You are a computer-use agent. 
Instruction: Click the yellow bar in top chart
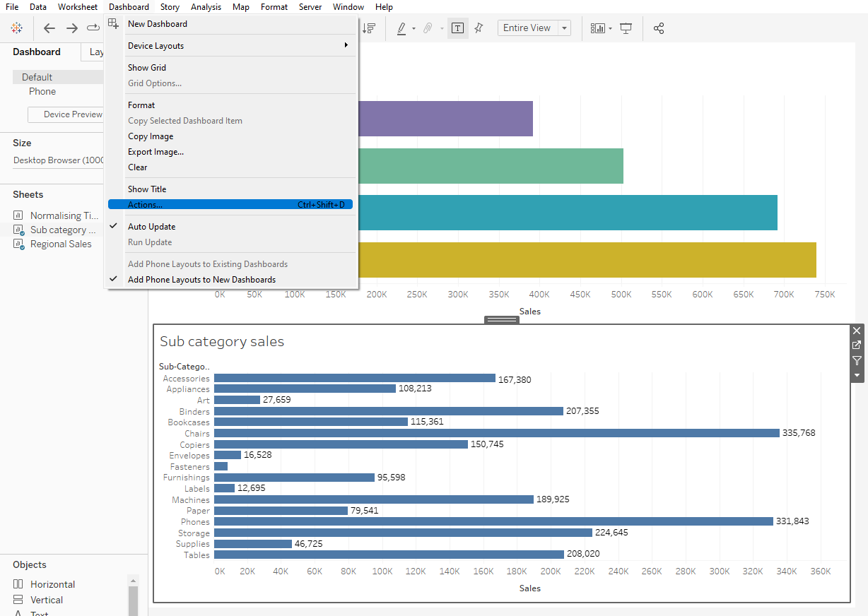click(x=587, y=260)
